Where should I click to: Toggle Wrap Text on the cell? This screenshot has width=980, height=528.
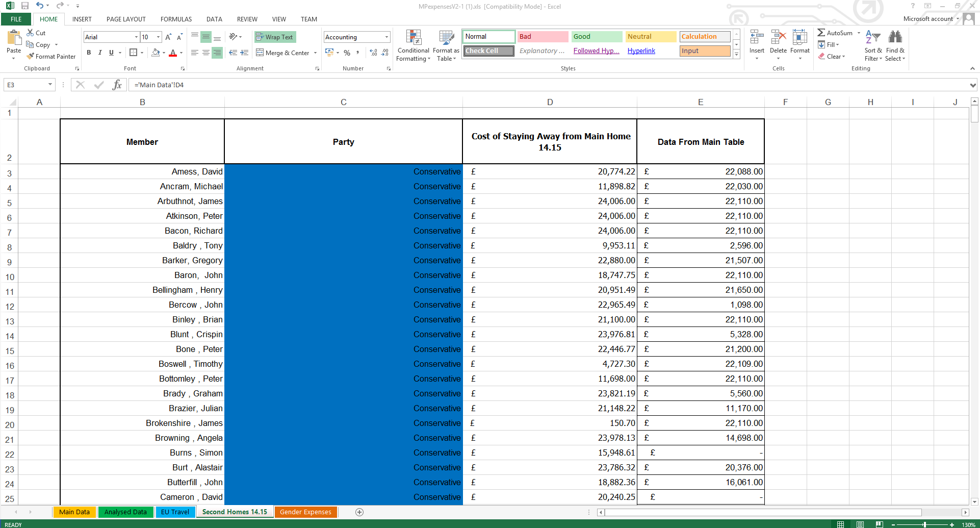coord(275,37)
